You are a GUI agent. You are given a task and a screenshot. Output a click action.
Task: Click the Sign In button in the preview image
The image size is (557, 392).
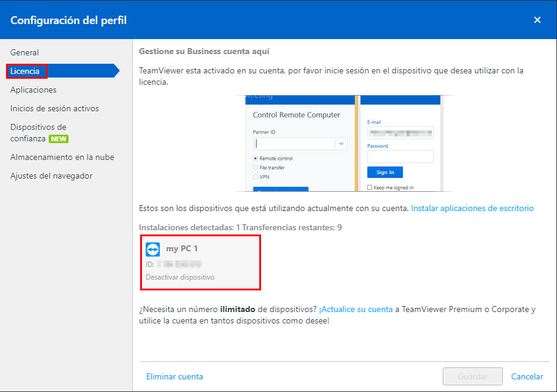click(385, 172)
